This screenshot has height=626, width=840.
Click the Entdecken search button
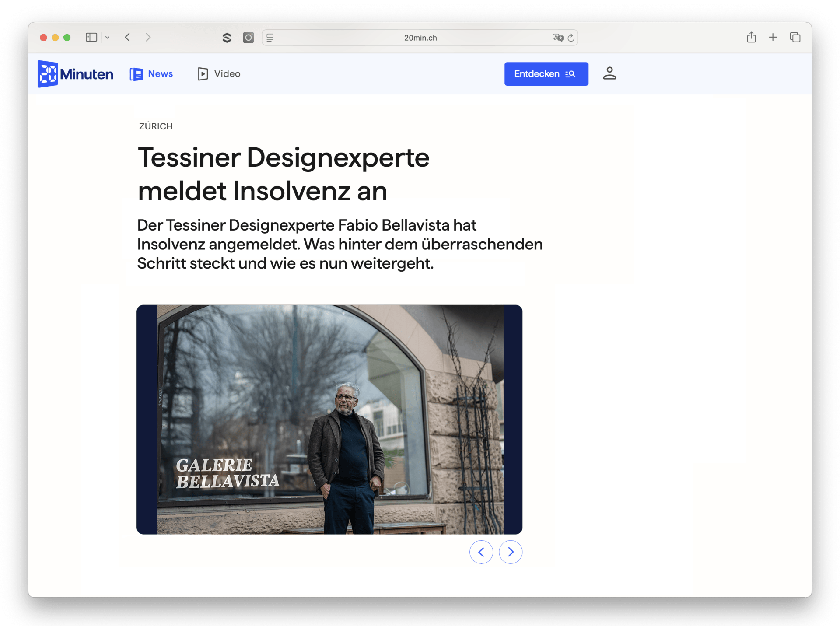pos(546,74)
